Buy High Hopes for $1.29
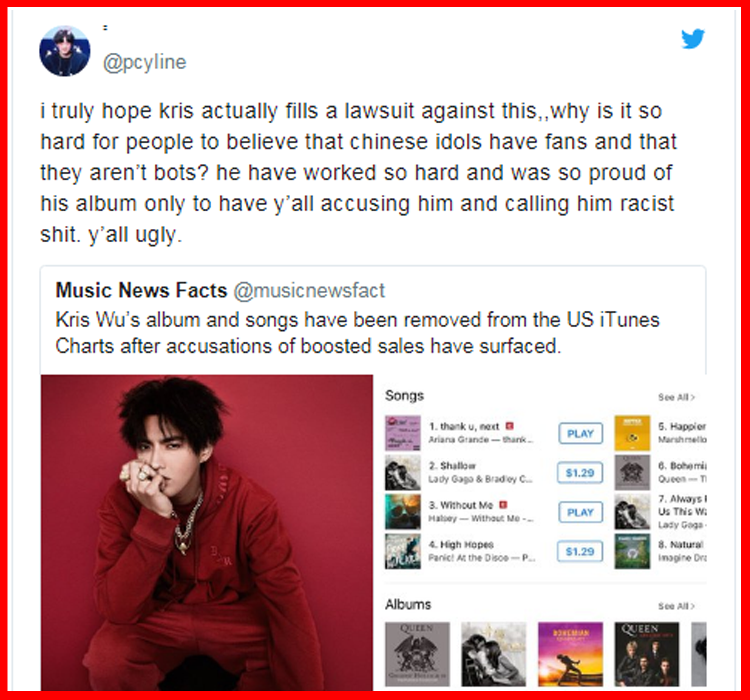Viewport: 750px width, 700px height. point(580,552)
